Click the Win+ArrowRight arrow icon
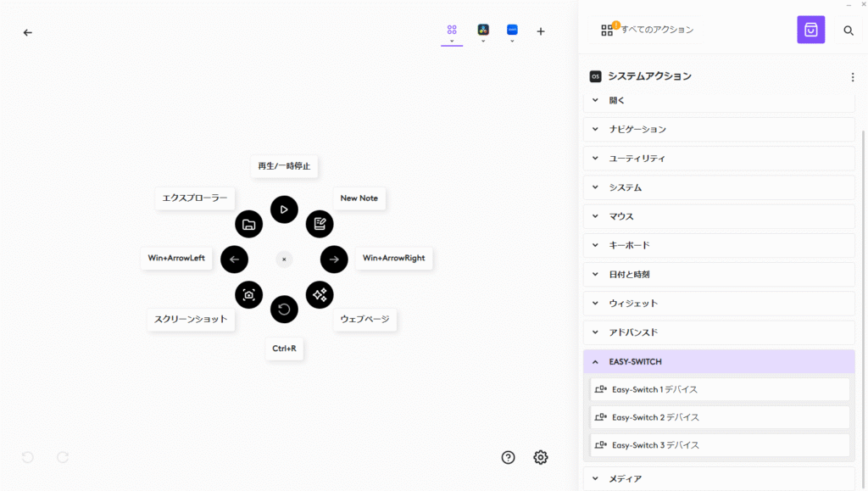The height and width of the screenshot is (491, 868). pos(334,259)
